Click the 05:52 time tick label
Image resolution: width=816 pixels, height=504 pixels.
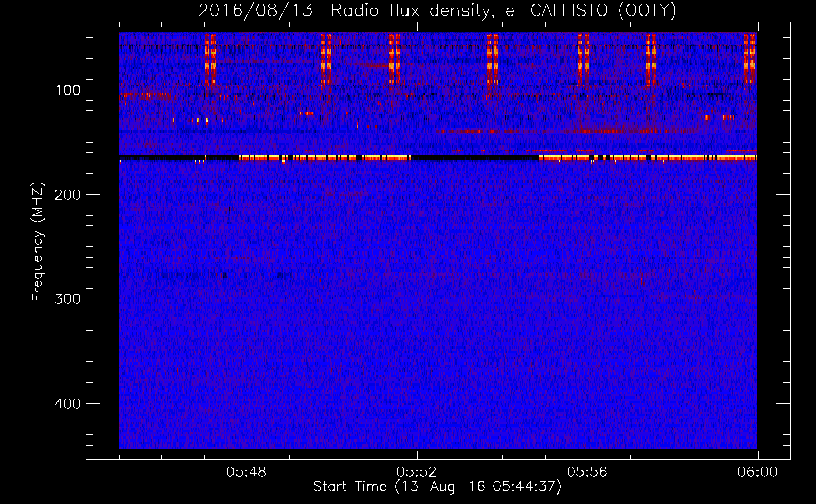pos(417,472)
